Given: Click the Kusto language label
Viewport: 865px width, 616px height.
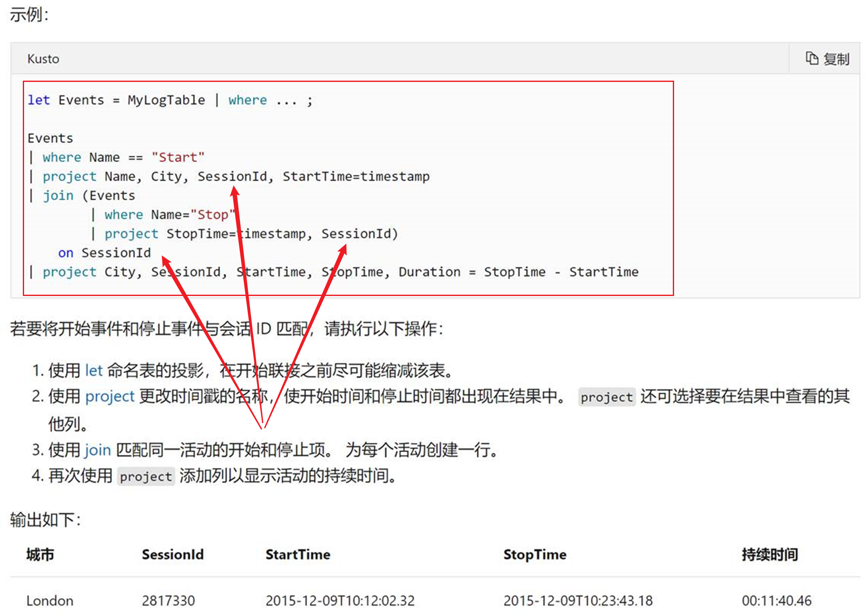Looking at the screenshot, I should (43, 59).
